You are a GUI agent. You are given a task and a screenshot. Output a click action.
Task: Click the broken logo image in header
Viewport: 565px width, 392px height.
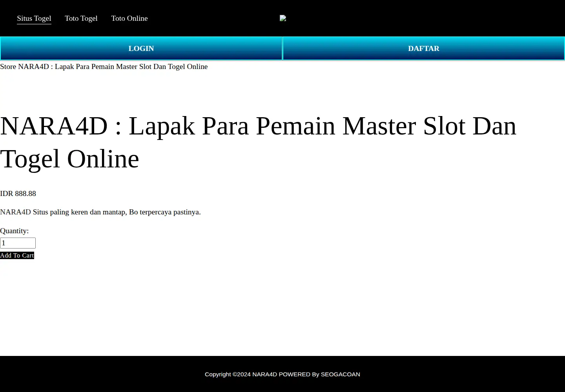coord(283,18)
